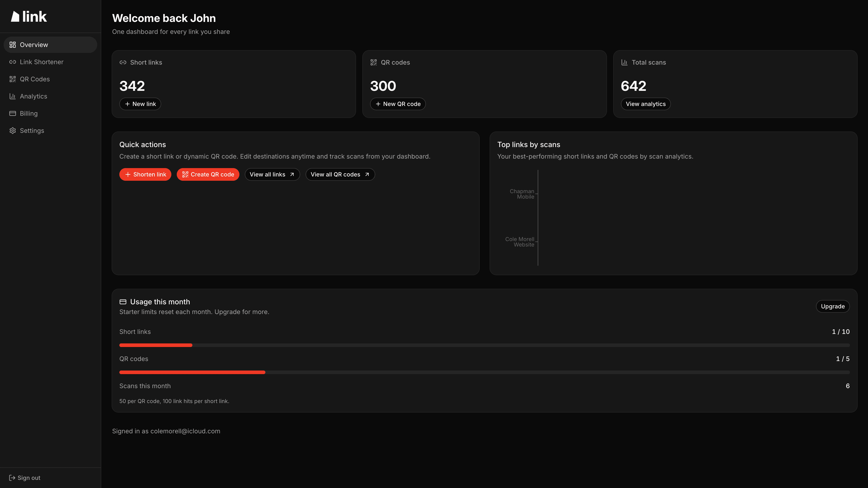Click the red Create QR code button
868x488 pixels.
click(208, 174)
